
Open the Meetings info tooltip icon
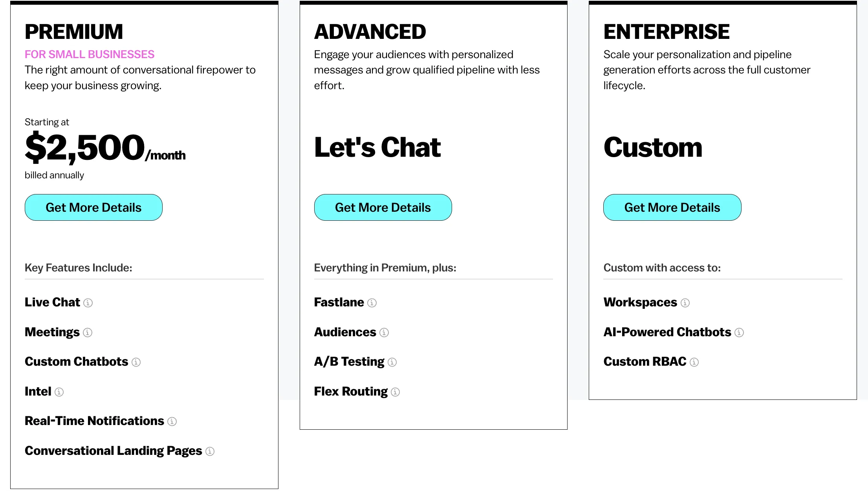coord(88,333)
